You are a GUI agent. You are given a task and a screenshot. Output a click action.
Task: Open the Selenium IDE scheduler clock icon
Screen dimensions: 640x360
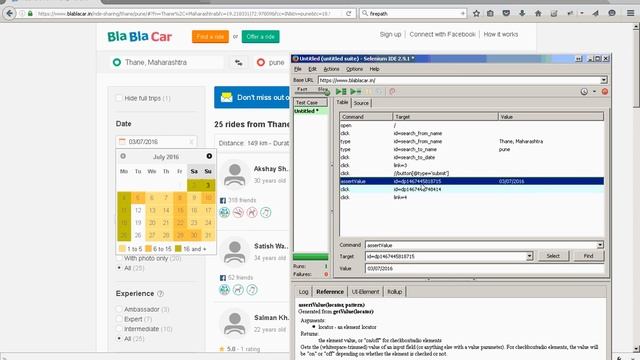(x=584, y=91)
